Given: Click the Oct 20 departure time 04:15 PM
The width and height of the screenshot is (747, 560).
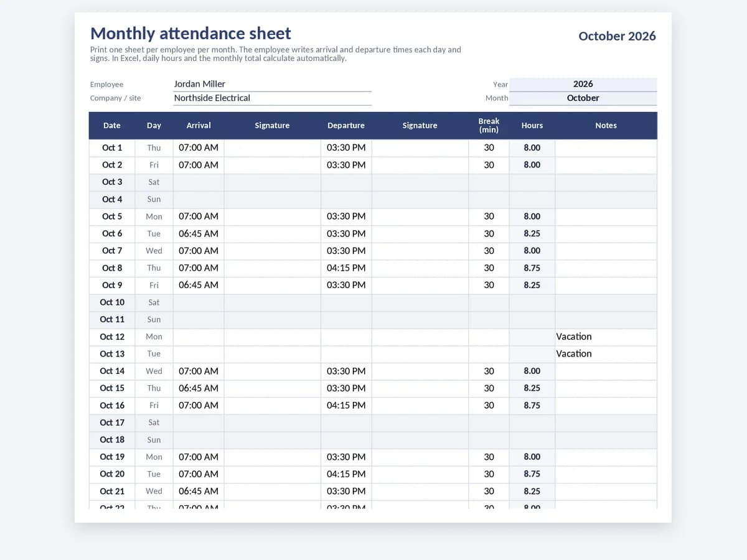Looking at the screenshot, I should click(346, 474).
